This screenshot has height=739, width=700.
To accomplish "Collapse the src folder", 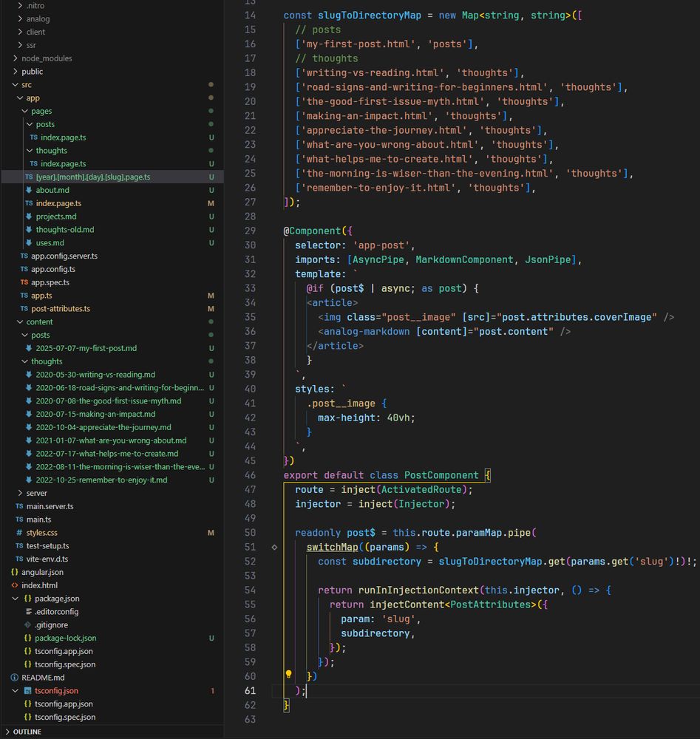I will click(15, 85).
